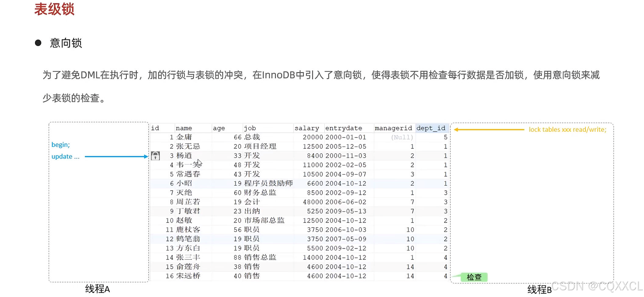Click the 'update ...' statement in 线程A
Viewport: 644px width, 297px height.
(66, 156)
